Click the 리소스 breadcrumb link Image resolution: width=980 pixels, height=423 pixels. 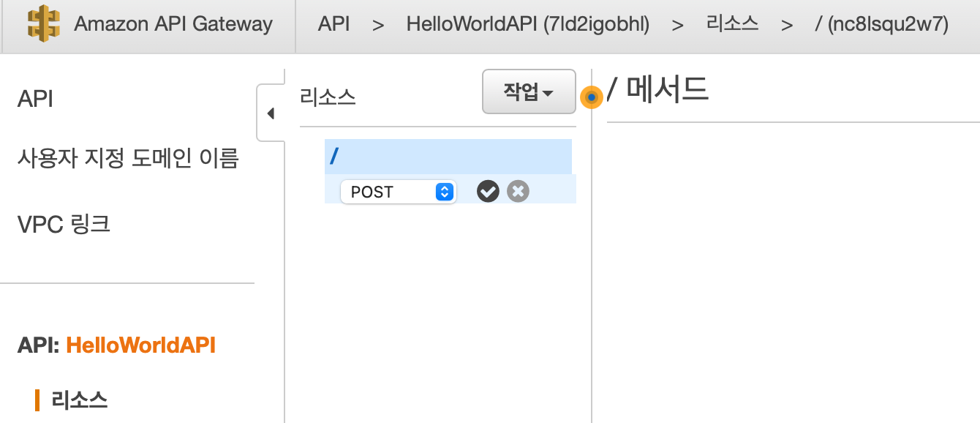732,24
